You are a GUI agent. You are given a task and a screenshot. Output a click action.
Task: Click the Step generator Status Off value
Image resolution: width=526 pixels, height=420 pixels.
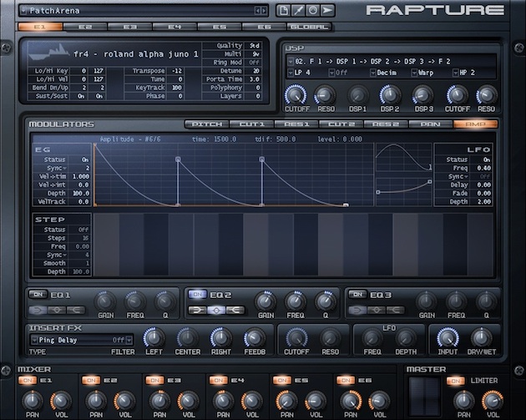83,230
